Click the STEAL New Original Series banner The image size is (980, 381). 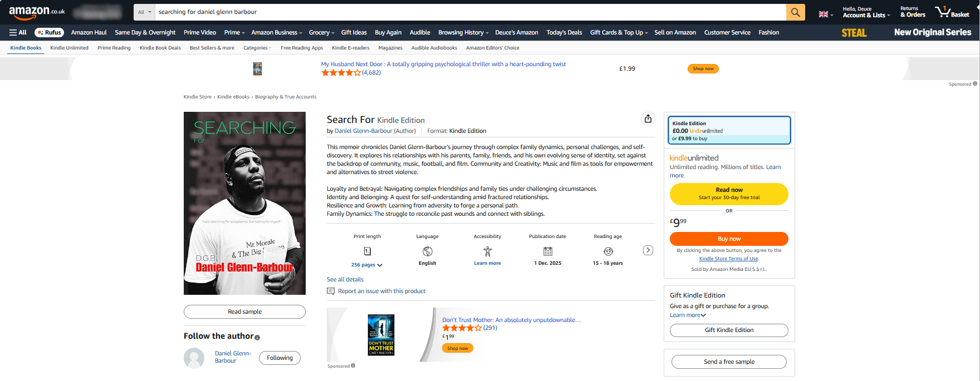(x=906, y=32)
